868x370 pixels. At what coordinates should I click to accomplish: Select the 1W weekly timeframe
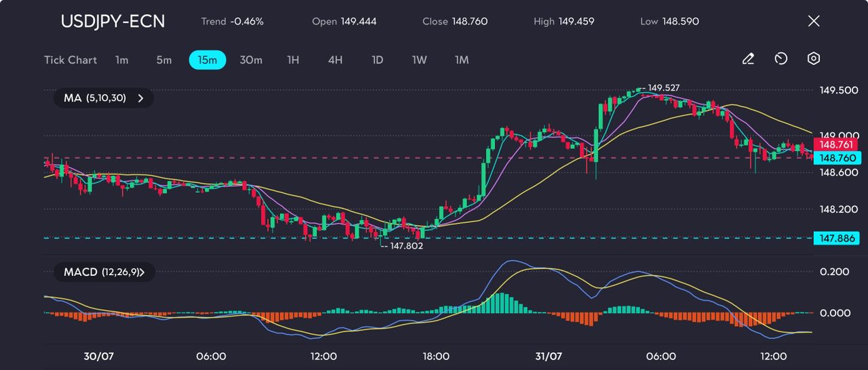coord(420,60)
